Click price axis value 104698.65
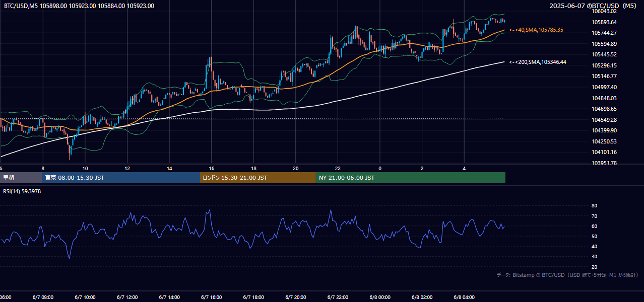The height and width of the screenshot is (302, 644). [605, 109]
